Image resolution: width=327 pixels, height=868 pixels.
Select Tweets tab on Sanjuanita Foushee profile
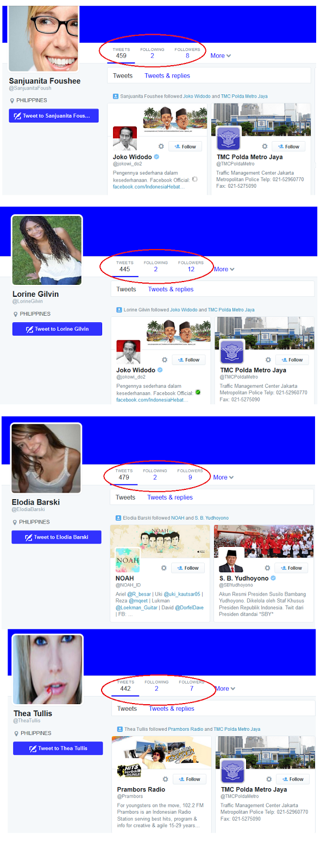[x=123, y=76]
